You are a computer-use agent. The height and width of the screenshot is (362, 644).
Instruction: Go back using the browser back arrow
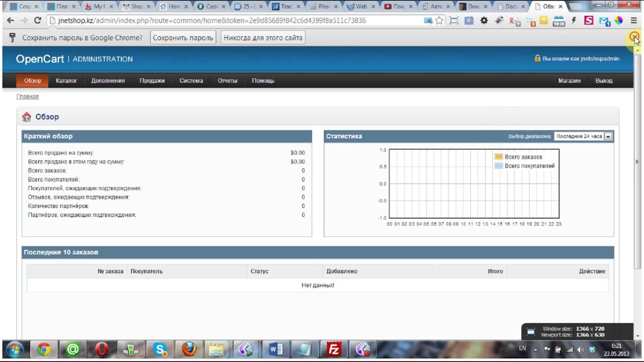click(x=11, y=21)
